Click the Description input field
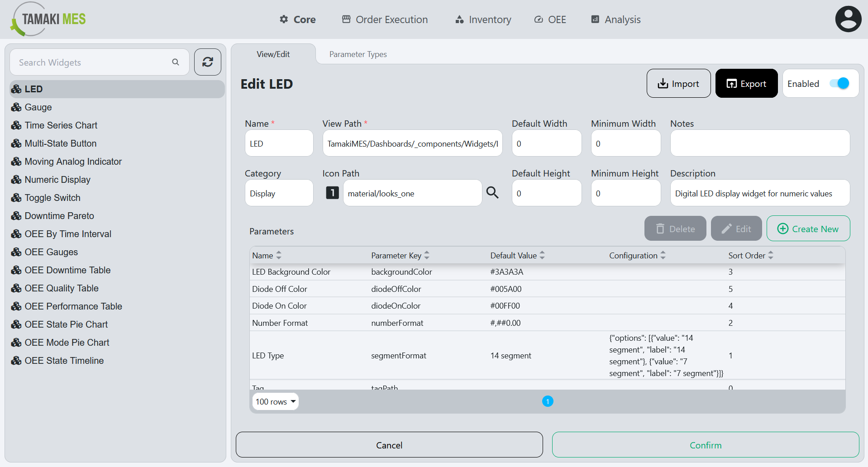This screenshot has width=868, height=467. (x=759, y=193)
